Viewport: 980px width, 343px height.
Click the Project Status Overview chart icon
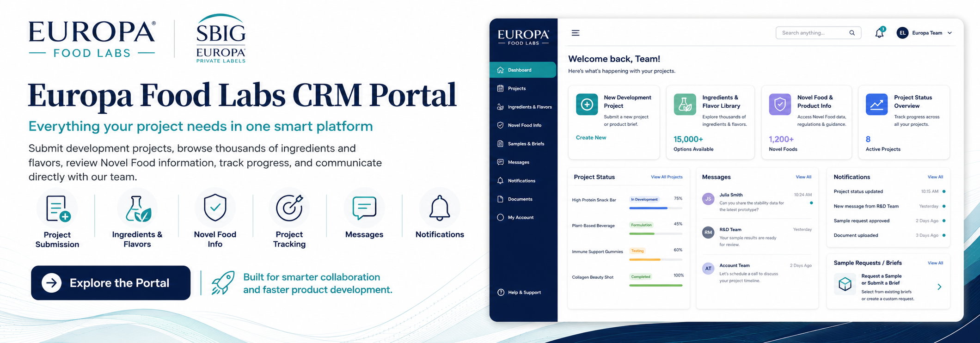876,104
